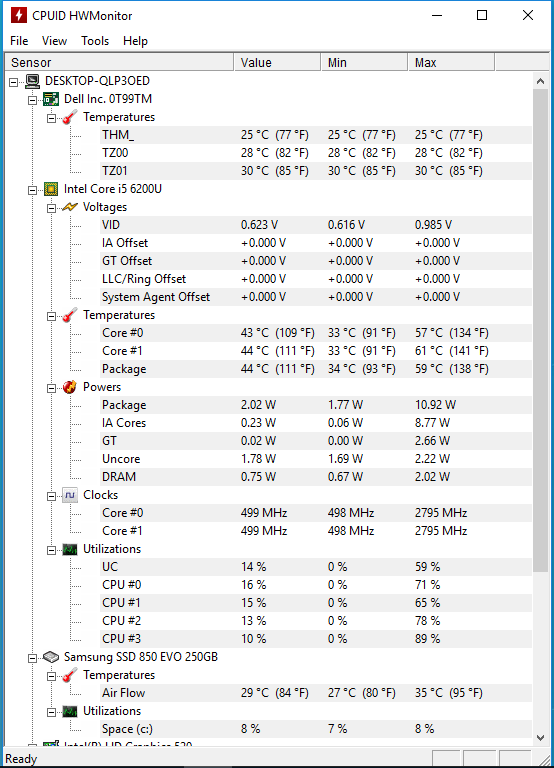Viewport: 554px width, 768px height.
Task: Collapse the Voltages section
Action: pos(51,208)
